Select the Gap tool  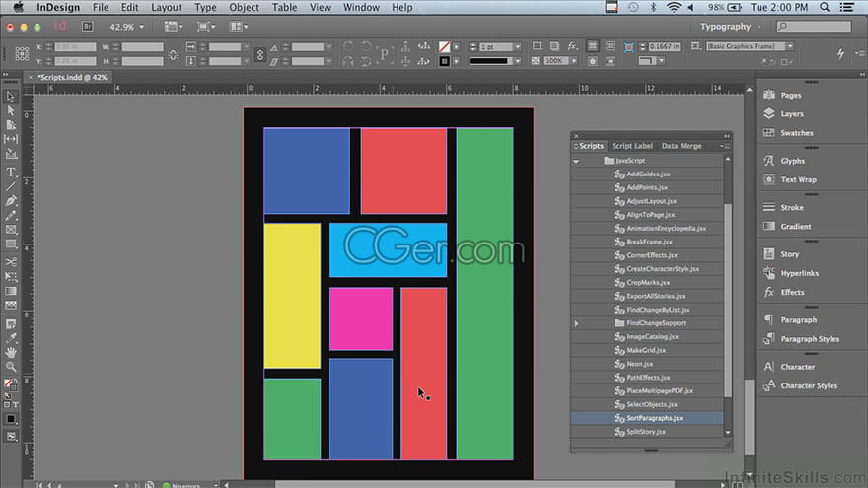coord(11,139)
